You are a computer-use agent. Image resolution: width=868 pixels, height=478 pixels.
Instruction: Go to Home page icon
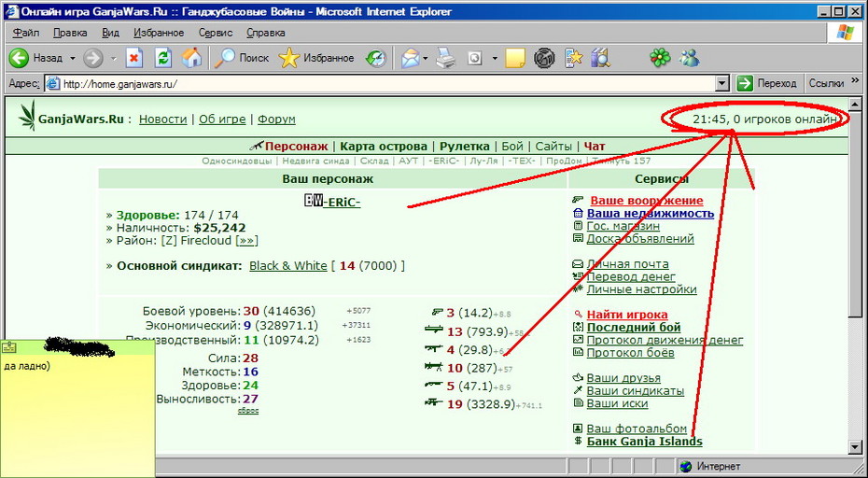coord(191,58)
